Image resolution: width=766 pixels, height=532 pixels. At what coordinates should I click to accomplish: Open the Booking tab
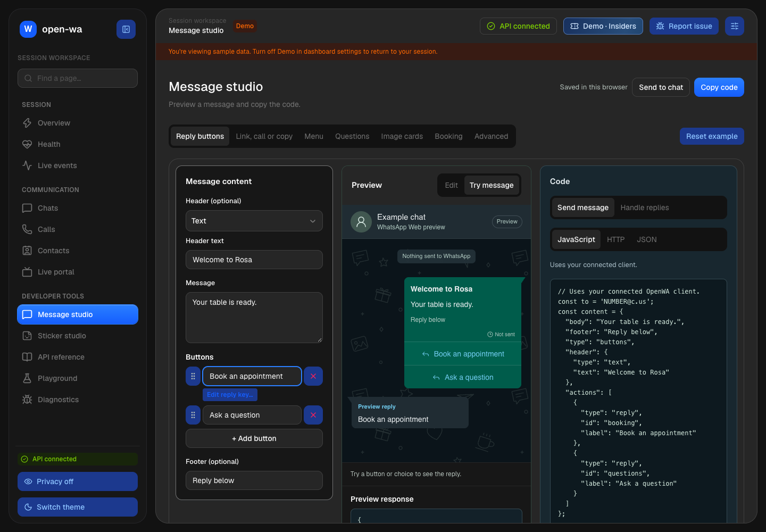tap(448, 136)
